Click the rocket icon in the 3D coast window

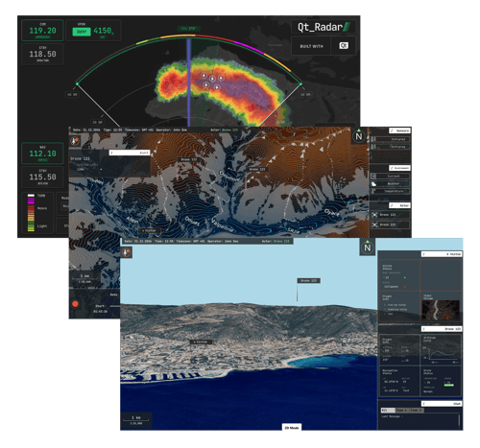[x=127, y=252]
